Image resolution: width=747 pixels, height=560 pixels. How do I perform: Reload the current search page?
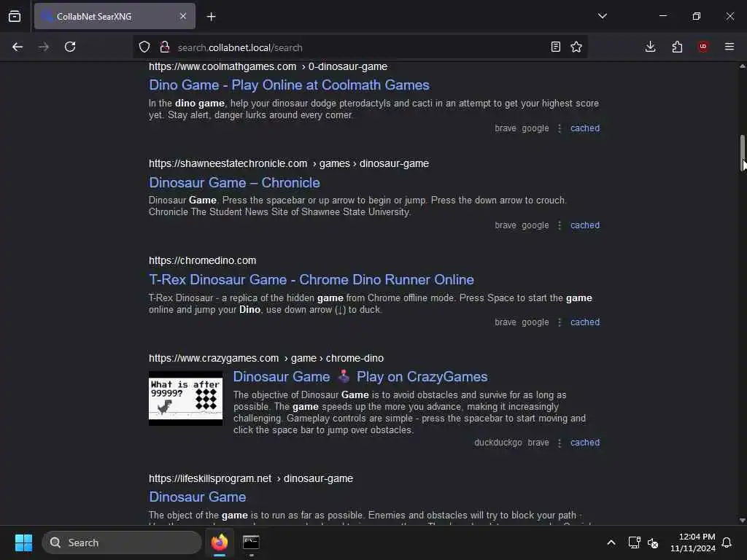pyautogui.click(x=70, y=47)
